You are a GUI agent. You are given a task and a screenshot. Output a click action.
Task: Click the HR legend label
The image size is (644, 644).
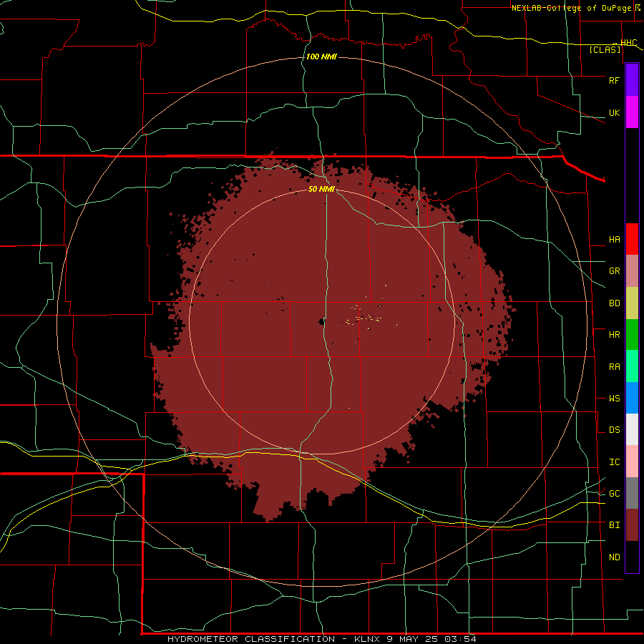[x=614, y=335]
